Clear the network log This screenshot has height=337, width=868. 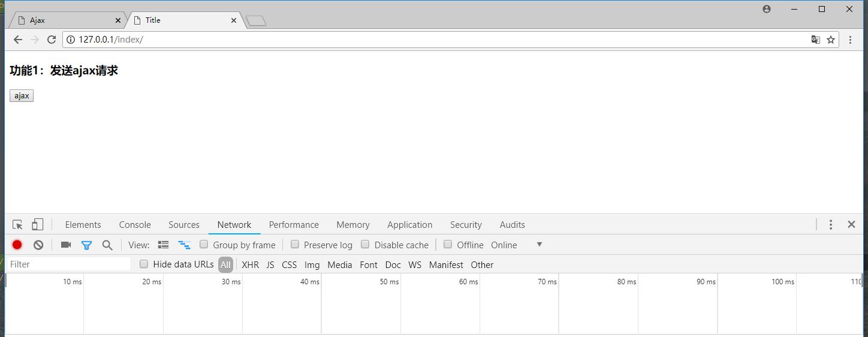[x=38, y=245]
